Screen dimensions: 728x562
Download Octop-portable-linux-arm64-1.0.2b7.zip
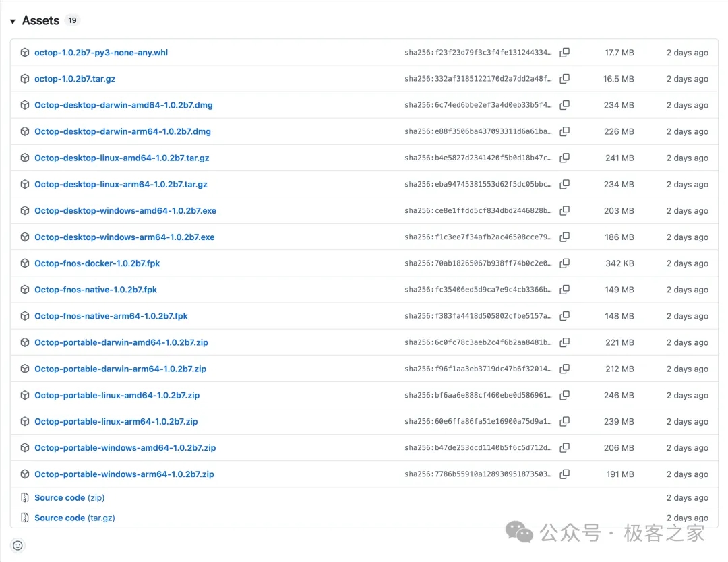coord(116,421)
